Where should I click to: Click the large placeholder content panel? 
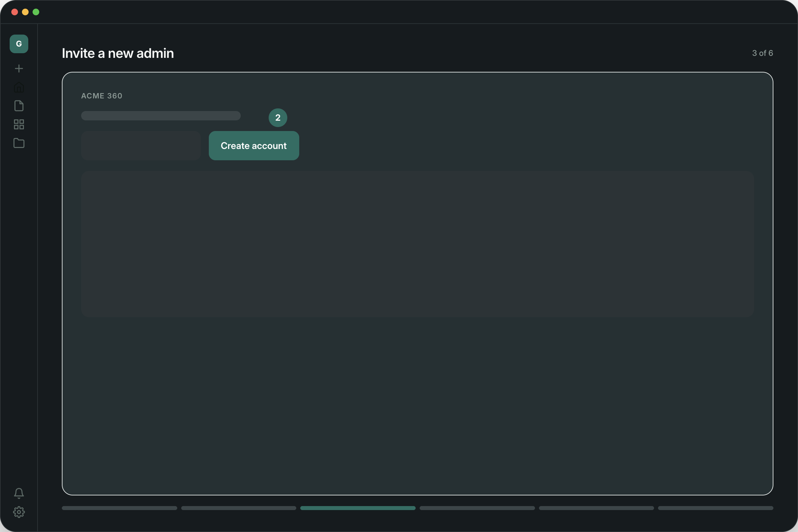(x=417, y=244)
